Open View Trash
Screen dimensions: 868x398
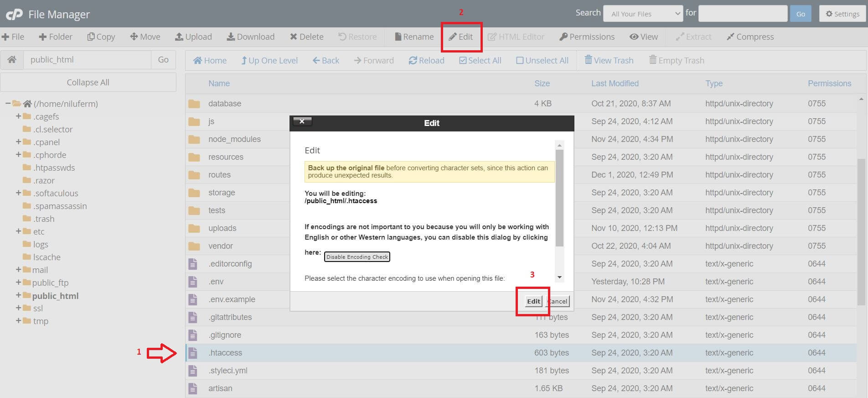[x=609, y=60]
